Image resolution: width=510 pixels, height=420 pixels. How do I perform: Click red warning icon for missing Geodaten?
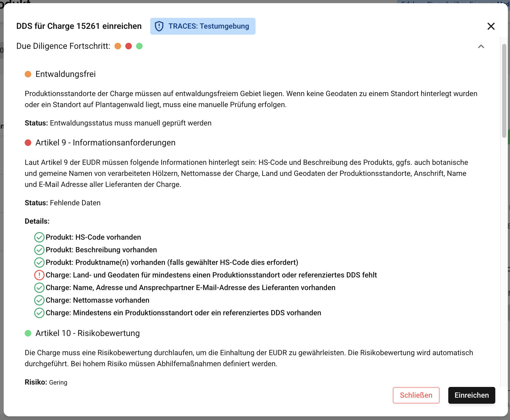(x=39, y=275)
